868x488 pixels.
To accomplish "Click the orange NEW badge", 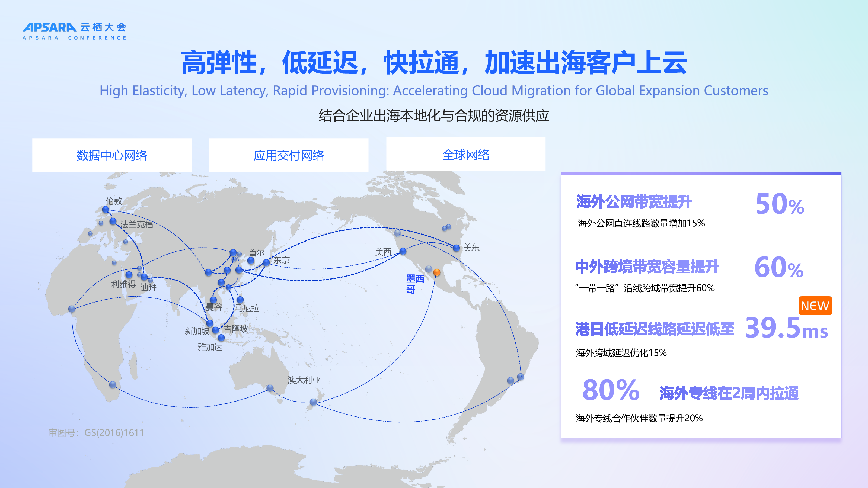I will pos(815,306).
